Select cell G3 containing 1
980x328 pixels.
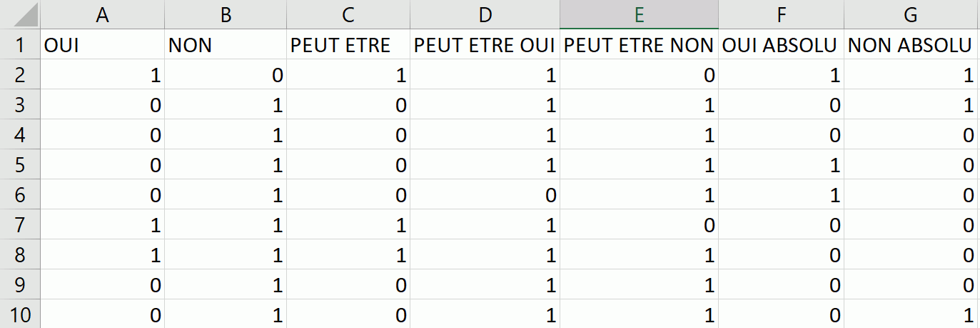click(x=911, y=105)
